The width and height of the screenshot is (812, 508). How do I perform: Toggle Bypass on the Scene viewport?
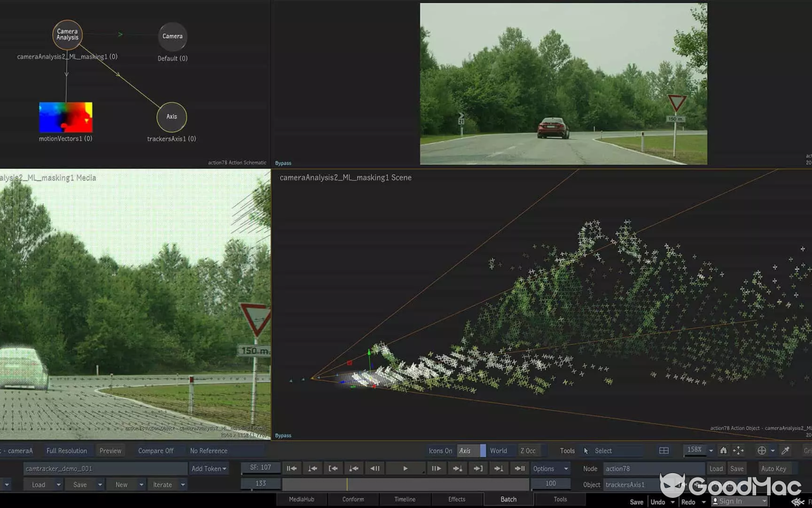click(x=282, y=435)
